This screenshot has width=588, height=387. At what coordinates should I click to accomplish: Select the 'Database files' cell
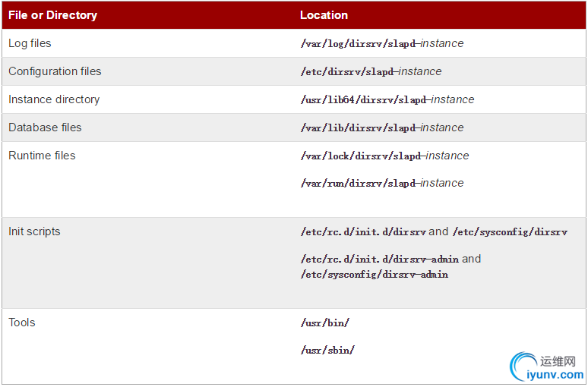point(45,127)
